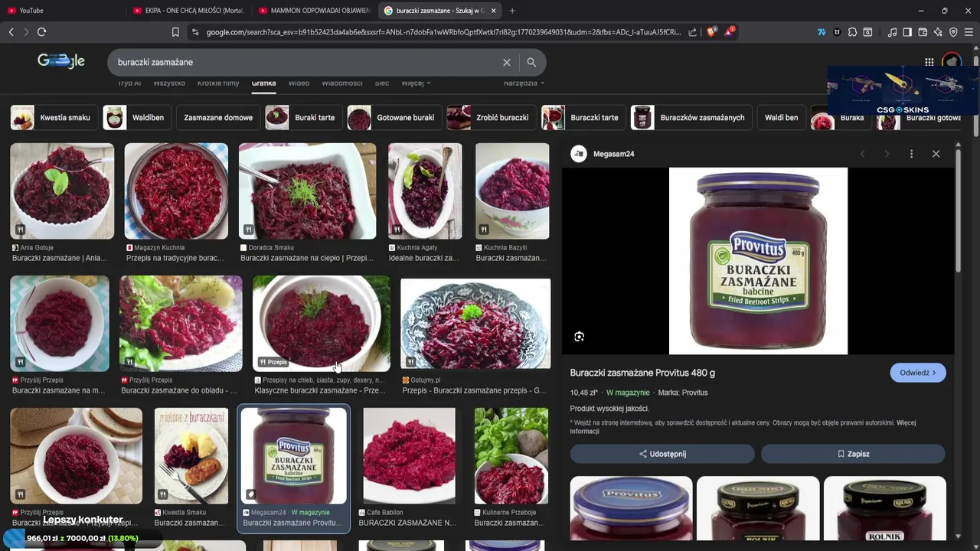Image resolution: width=980 pixels, height=551 pixels.
Task: Select the Gotowane buraki filter chip
Action: tap(394, 118)
